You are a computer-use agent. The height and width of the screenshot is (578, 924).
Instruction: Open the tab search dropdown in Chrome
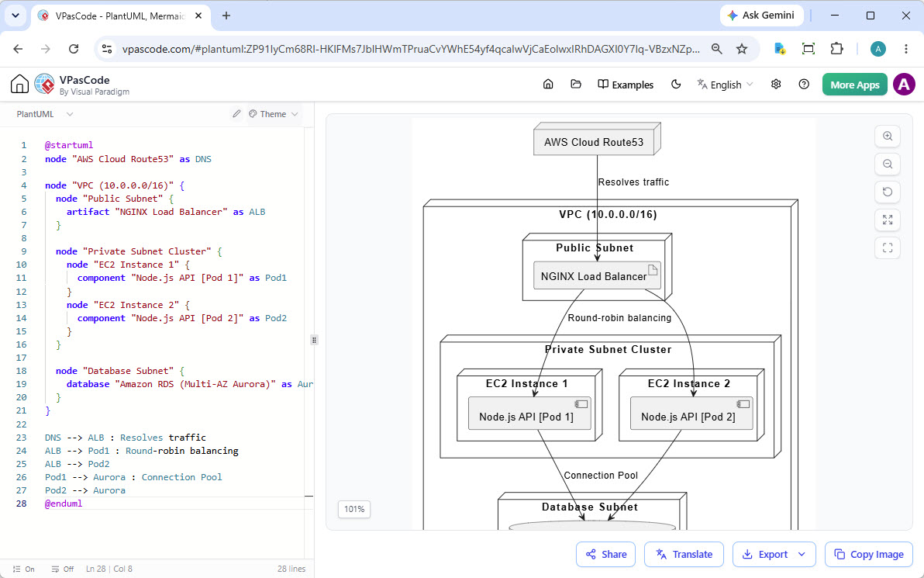16,16
